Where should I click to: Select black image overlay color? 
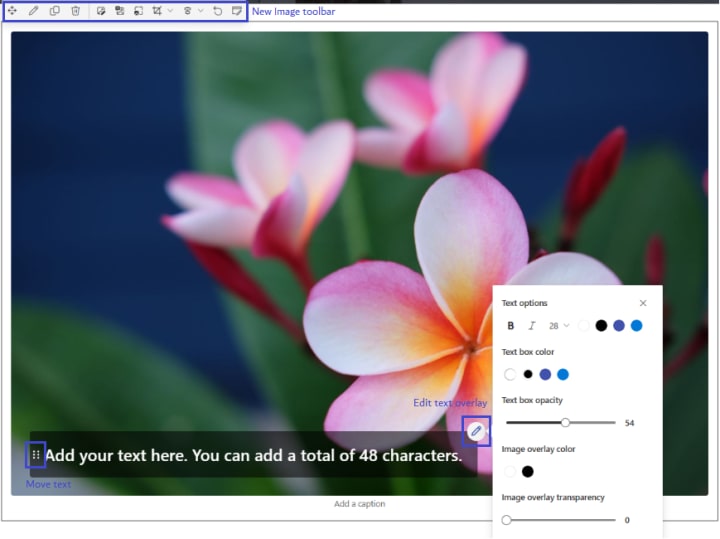[x=528, y=472]
